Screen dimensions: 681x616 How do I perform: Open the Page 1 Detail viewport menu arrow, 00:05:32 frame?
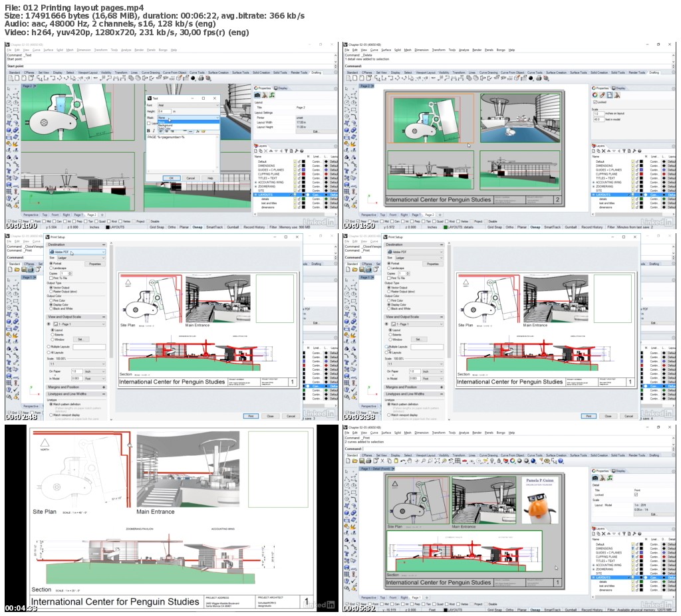(394, 469)
